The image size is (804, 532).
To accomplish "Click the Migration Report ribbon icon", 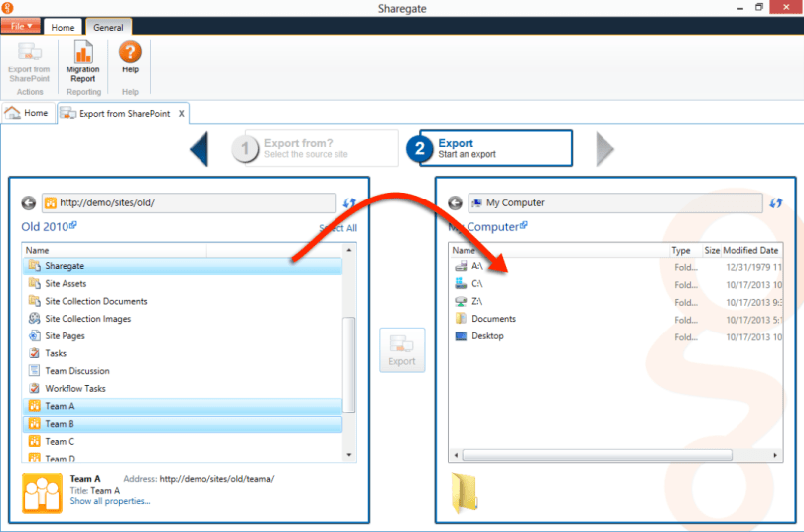I will pos(82,59).
